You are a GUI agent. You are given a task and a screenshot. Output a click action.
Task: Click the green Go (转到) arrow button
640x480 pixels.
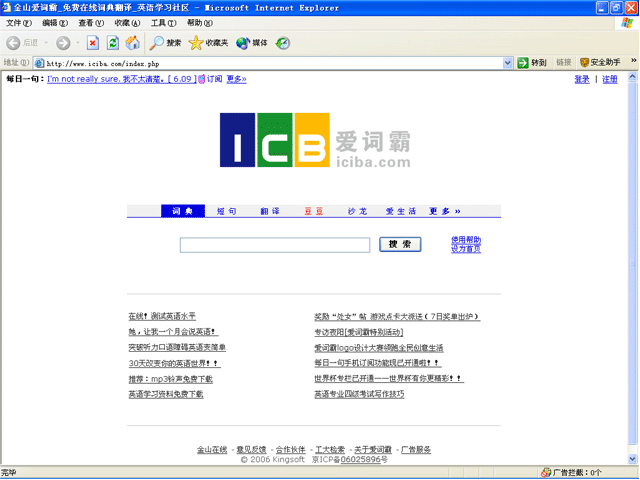532,62
